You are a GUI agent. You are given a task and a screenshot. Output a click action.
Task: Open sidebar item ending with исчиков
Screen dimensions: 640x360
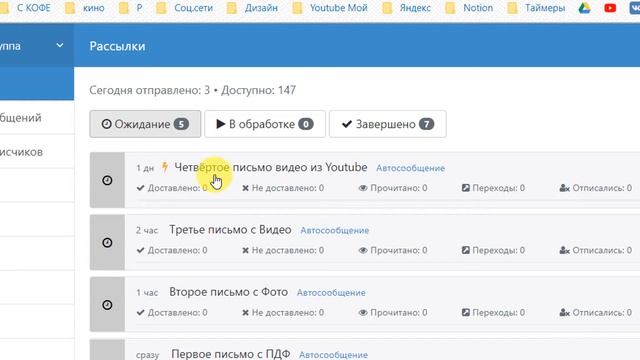37,152
